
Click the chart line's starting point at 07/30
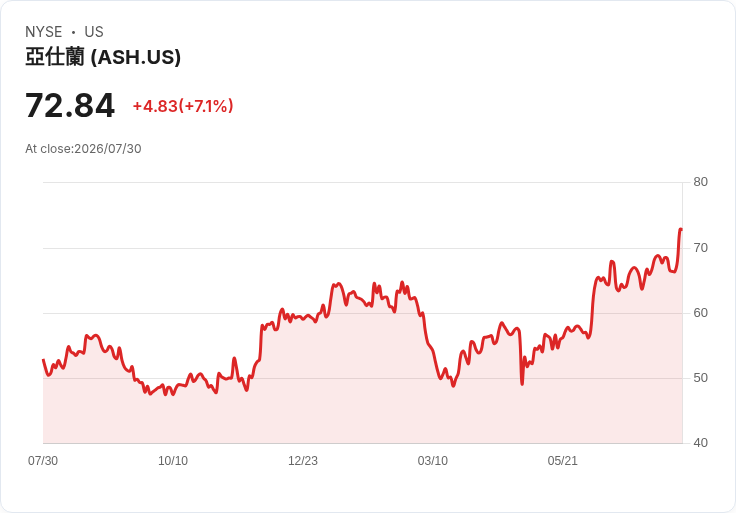(43, 360)
